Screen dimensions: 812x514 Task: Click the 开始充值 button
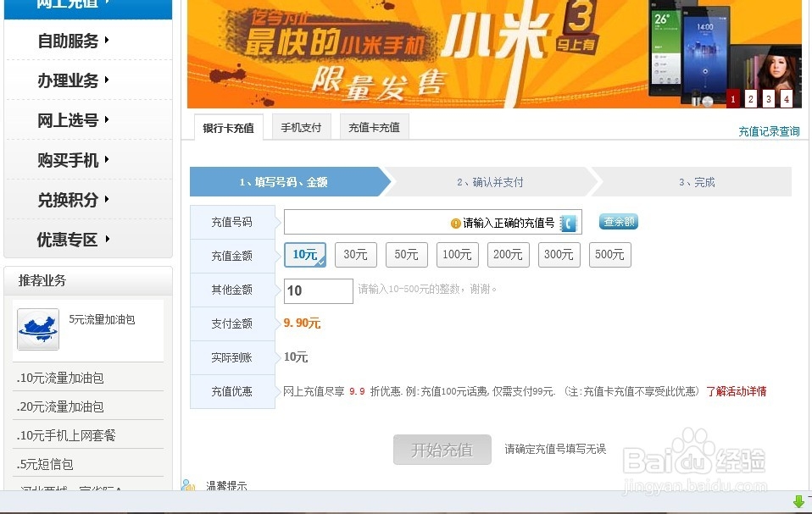[442, 450]
